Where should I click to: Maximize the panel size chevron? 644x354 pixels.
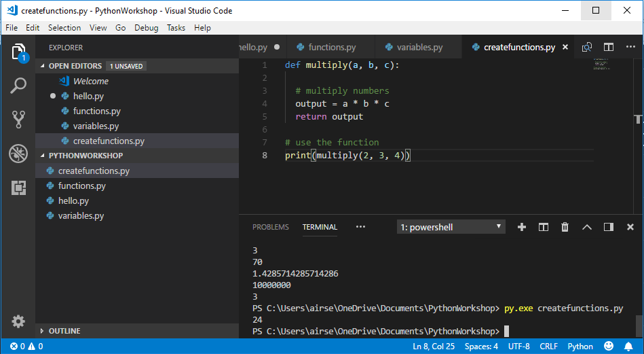click(x=587, y=227)
